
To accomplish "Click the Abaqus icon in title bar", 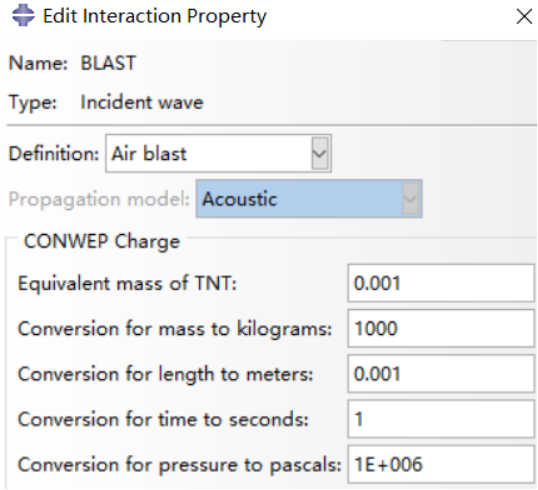I will click(23, 15).
